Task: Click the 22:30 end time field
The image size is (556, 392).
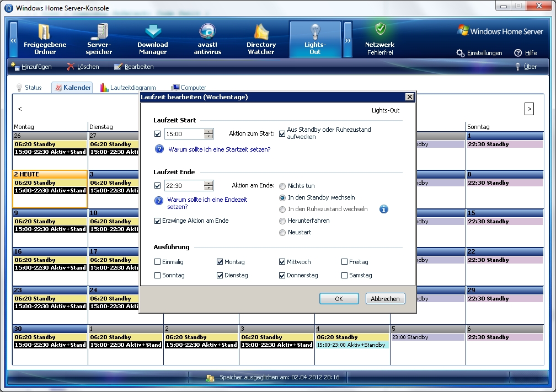Action: coord(184,186)
